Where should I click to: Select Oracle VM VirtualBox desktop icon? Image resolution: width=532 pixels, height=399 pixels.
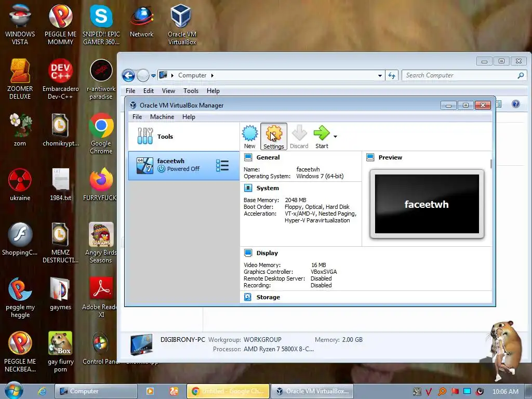pos(182,24)
